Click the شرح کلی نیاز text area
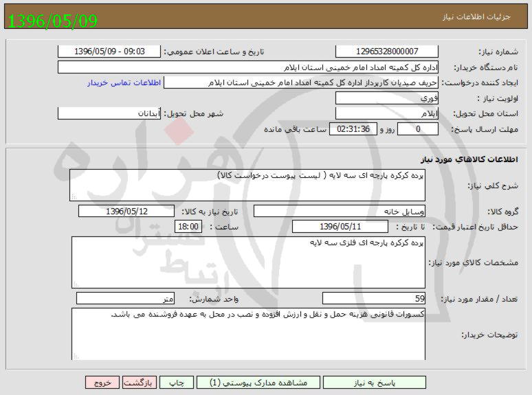Image resolution: width=532 pixels, height=395 pixels. pyautogui.click(x=248, y=185)
